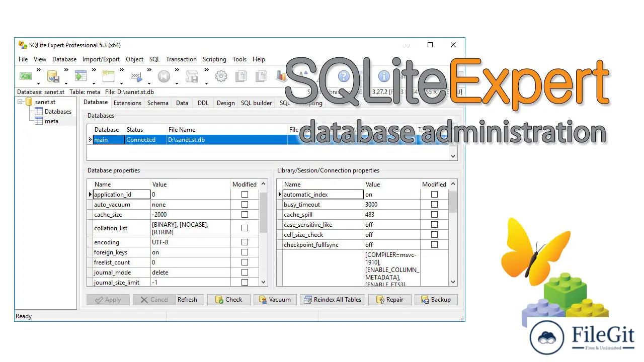Toggle Modified checkbox for automatic_index

tap(434, 194)
